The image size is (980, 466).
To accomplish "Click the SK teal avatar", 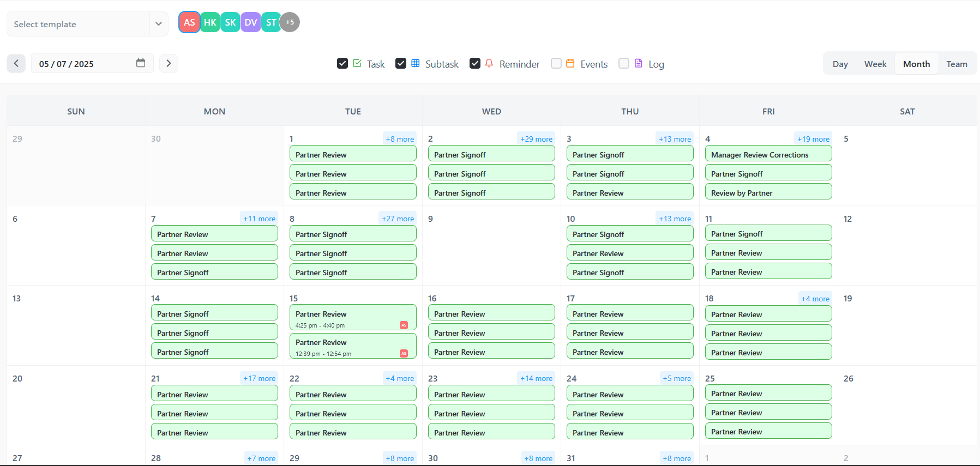I will (x=230, y=22).
